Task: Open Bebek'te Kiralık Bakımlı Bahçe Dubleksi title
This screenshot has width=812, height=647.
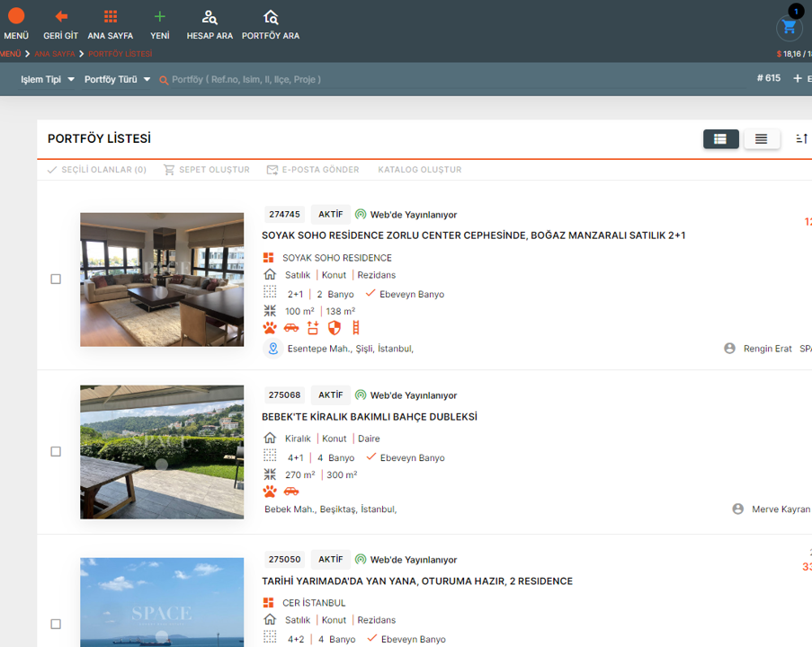Action: [370, 417]
